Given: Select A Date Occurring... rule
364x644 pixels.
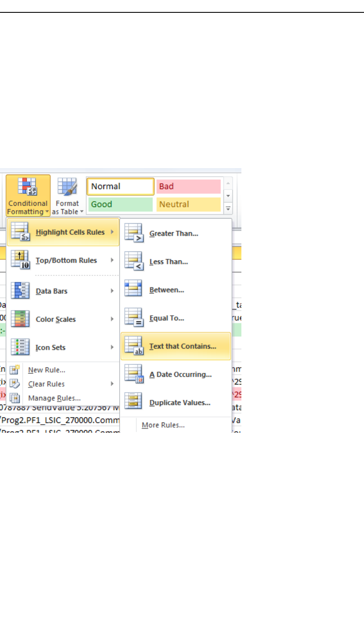Looking at the screenshot, I should click(176, 374).
